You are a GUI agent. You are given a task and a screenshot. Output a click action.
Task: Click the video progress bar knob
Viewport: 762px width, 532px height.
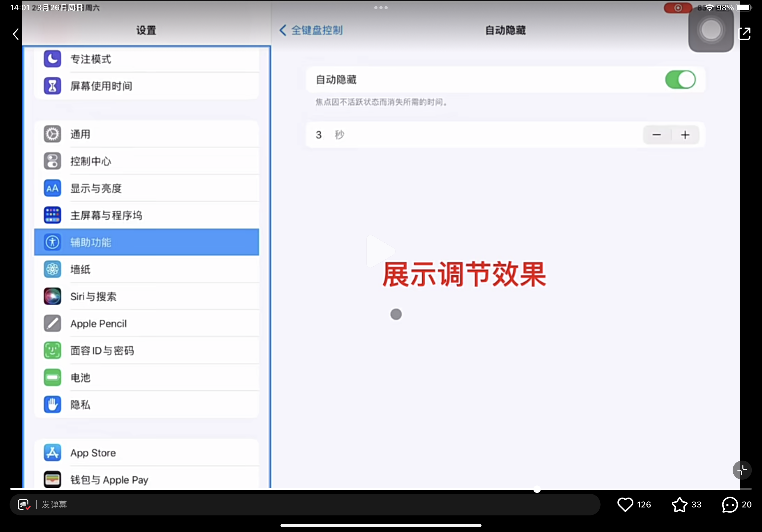click(537, 489)
